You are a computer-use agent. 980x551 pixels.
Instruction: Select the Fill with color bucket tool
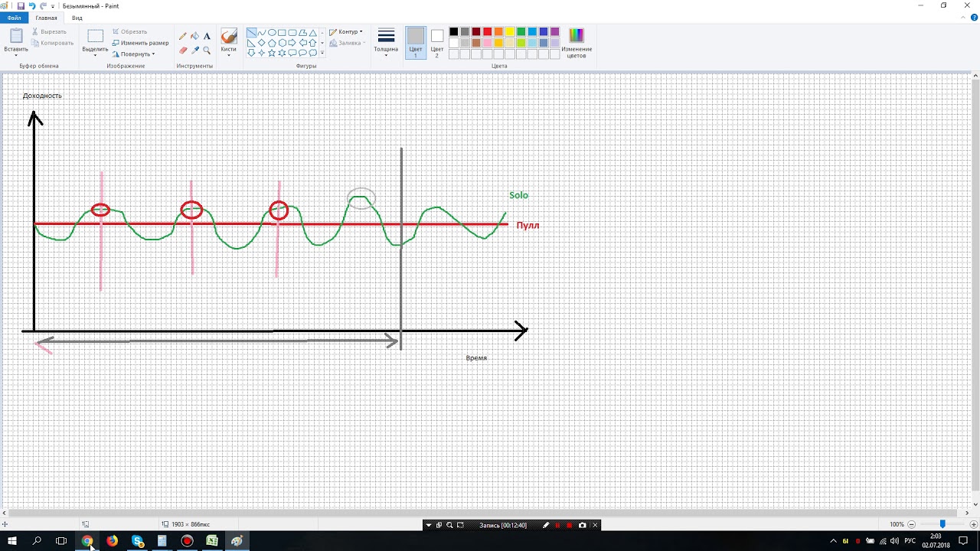pyautogui.click(x=194, y=36)
